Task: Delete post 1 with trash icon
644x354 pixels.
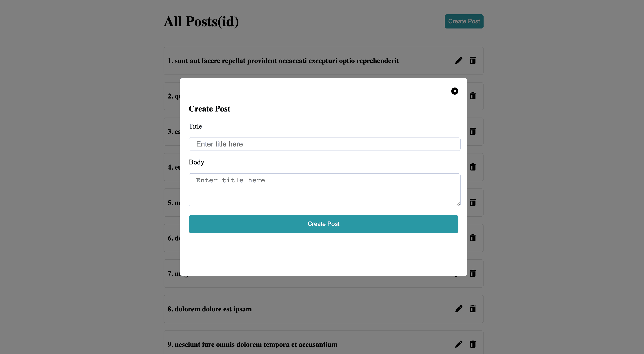Action: [473, 60]
